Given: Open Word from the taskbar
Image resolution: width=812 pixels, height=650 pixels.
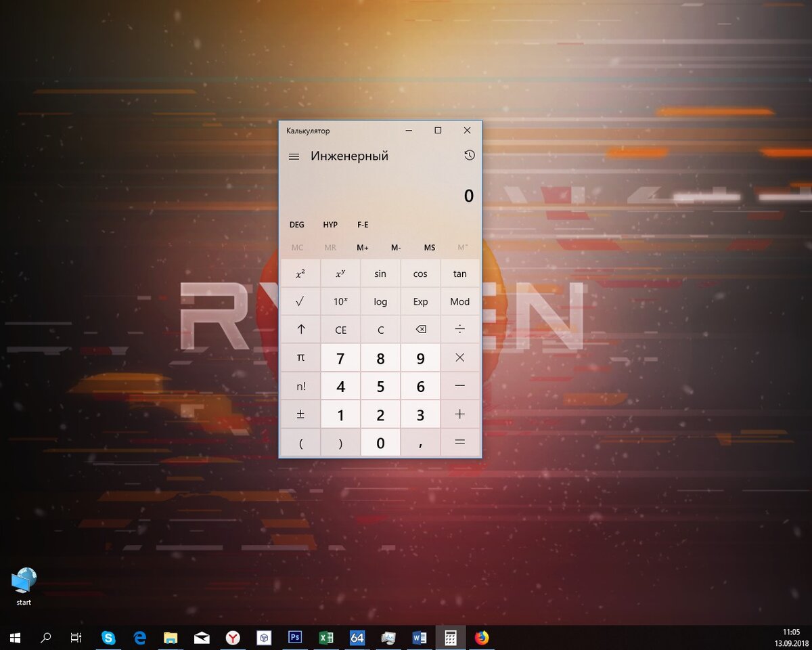Looking at the screenshot, I should tap(419, 637).
